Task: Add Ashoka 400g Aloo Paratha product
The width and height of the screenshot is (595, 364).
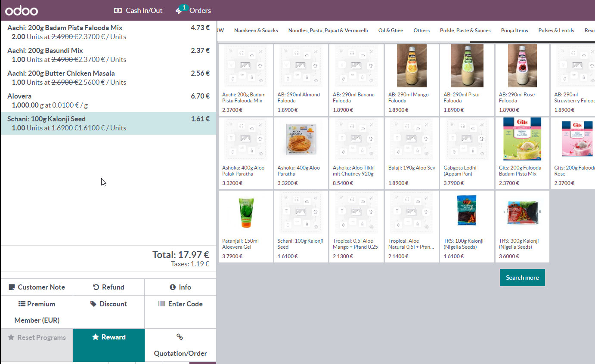Action: tap(301, 153)
